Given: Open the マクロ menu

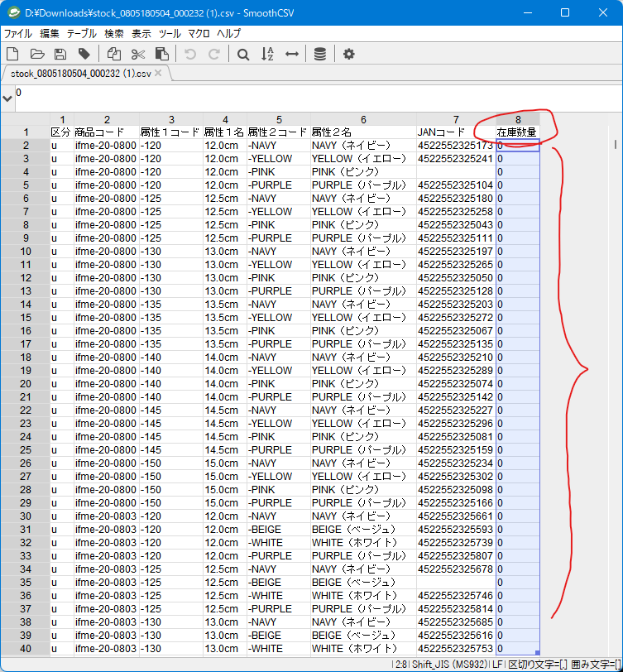Looking at the screenshot, I should coord(199,34).
